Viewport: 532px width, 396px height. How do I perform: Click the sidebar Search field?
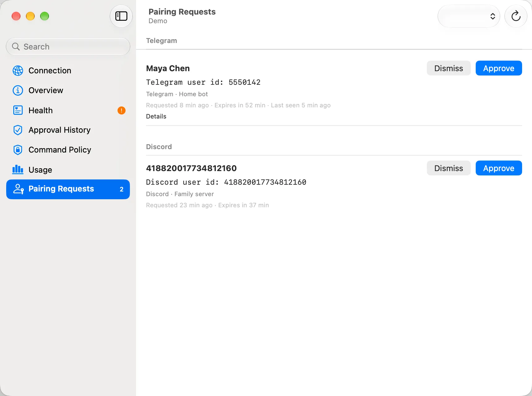[x=68, y=47]
